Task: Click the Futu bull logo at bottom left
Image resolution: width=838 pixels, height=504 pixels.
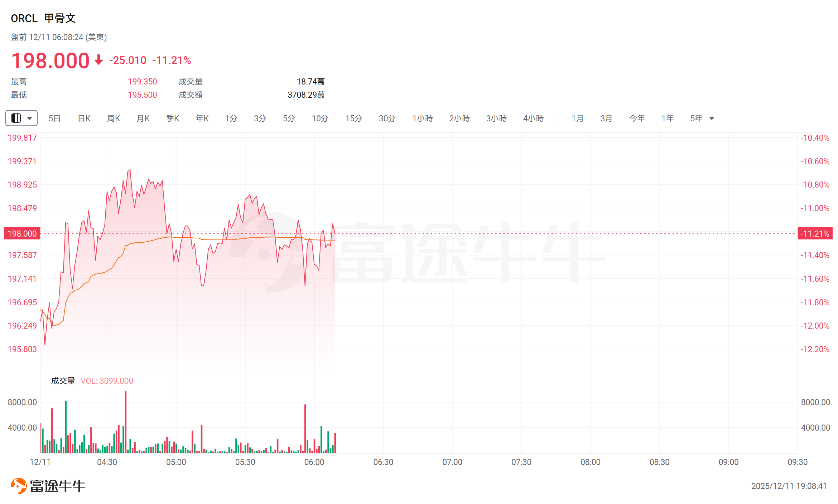Action: click(x=19, y=486)
